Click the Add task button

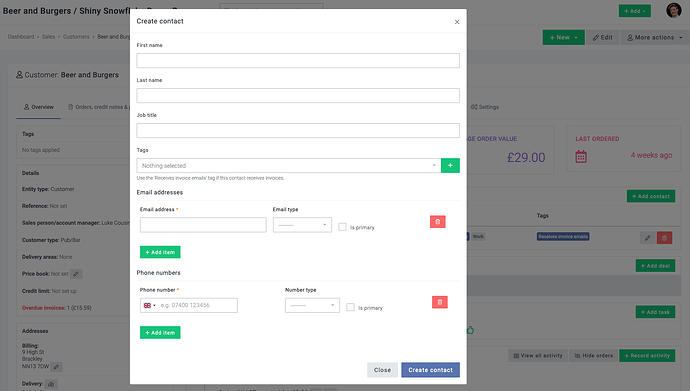tap(655, 312)
